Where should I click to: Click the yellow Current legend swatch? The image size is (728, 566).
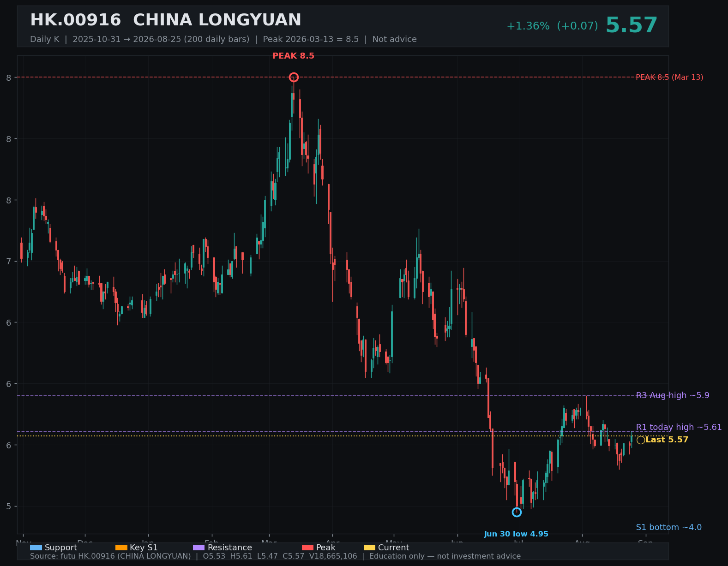pos(369,548)
